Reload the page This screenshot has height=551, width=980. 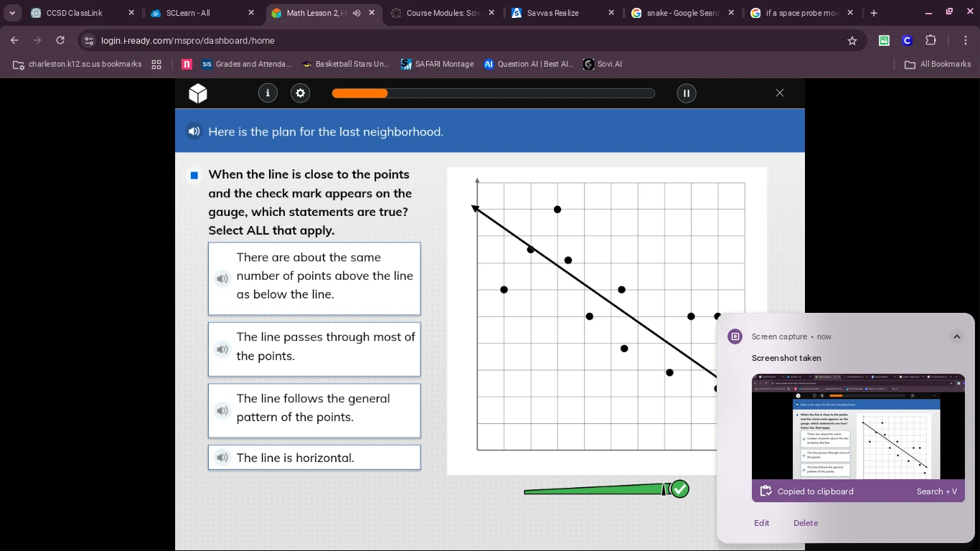60,41
